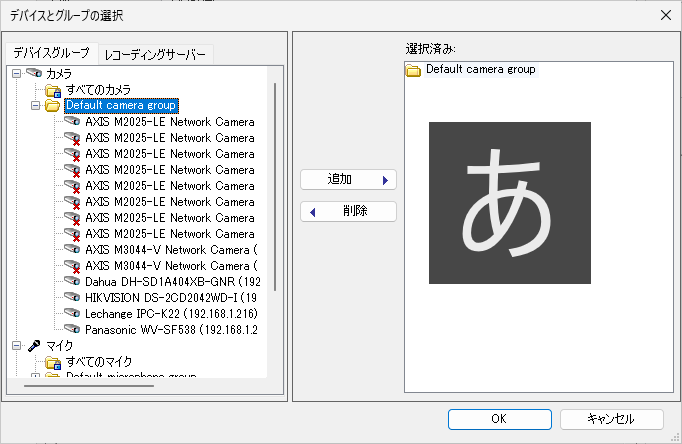Click the 追加 button to add the selection

[x=348, y=179]
